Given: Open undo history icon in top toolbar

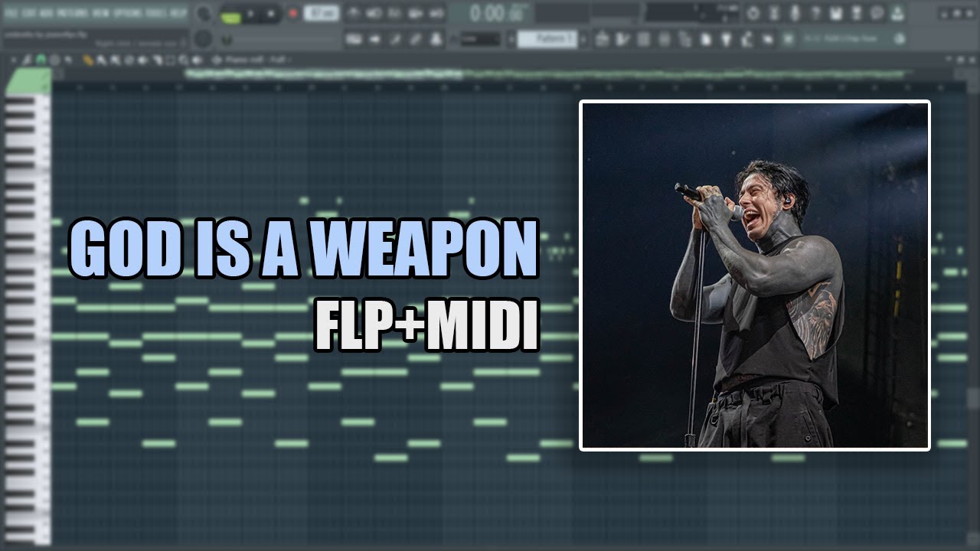Looking at the screenshot, I should pyautogui.click(x=753, y=13).
